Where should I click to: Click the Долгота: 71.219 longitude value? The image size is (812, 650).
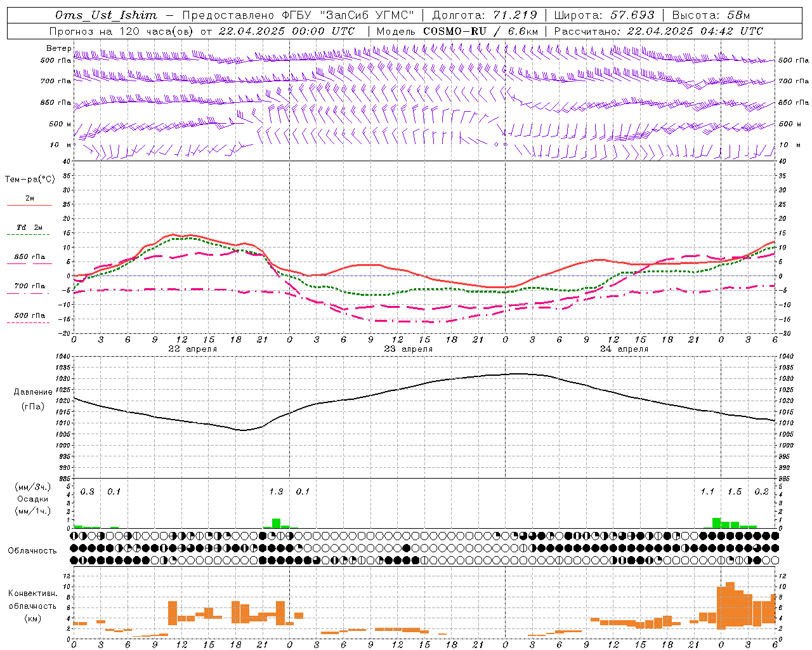pos(485,15)
